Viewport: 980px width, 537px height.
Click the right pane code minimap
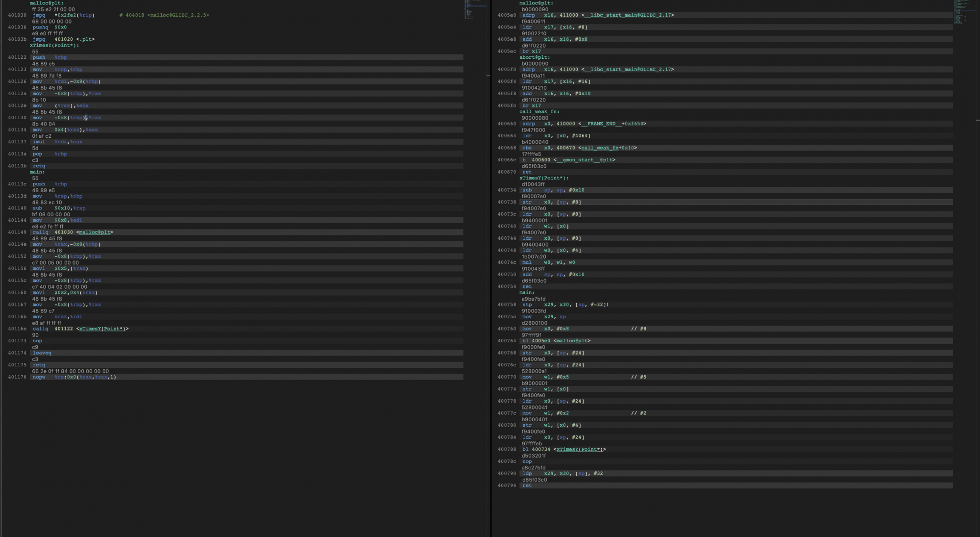tap(961, 12)
